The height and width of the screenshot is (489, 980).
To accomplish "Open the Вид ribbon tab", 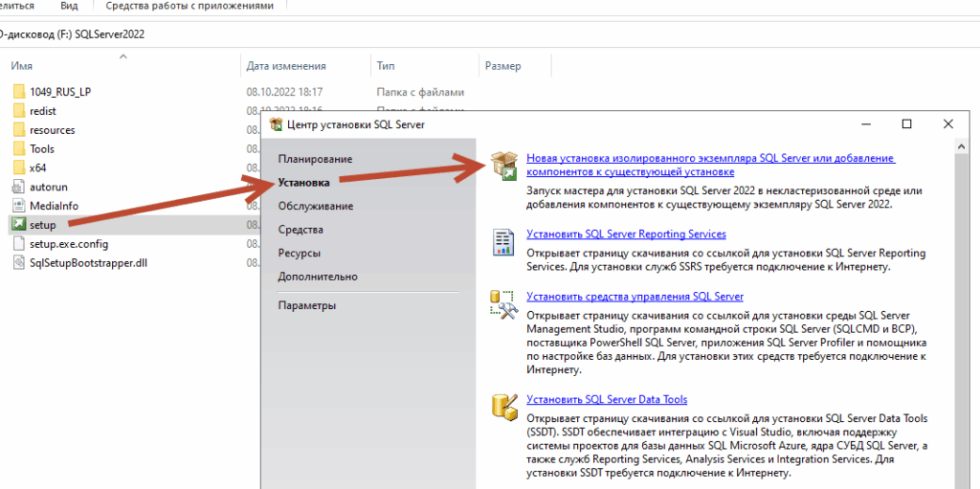I will point(69,6).
